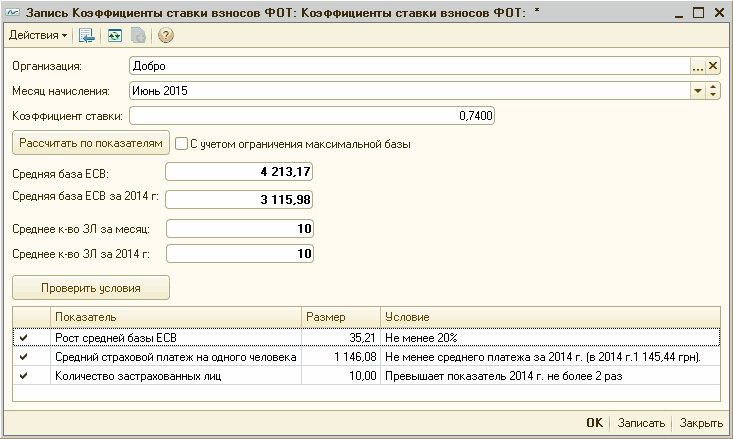Maximize the record window

pyautogui.click(x=698, y=11)
